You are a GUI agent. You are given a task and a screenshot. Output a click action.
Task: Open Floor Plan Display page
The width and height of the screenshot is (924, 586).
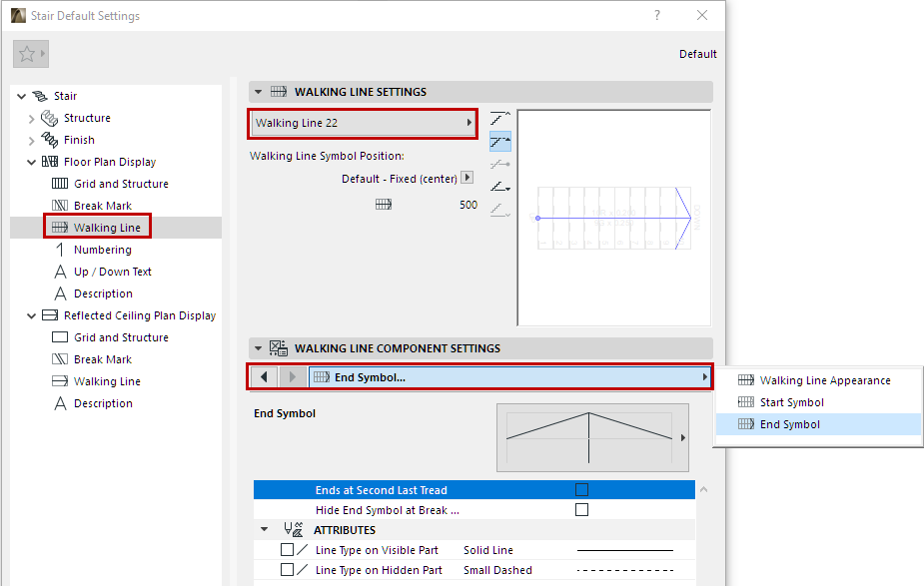pos(110,162)
